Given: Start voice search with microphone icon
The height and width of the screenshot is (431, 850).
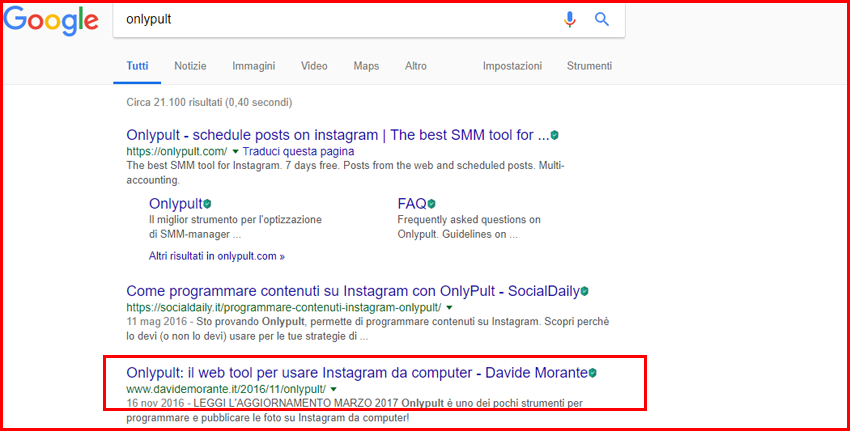Looking at the screenshot, I should [569, 20].
